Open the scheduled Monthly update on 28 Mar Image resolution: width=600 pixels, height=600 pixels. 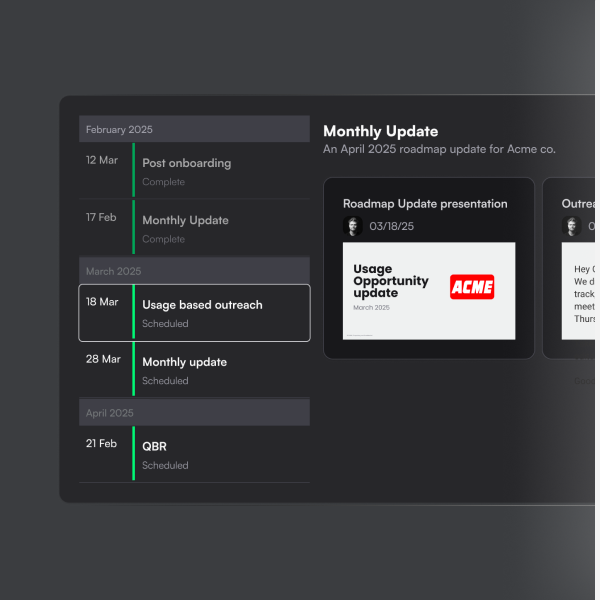click(x=194, y=369)
